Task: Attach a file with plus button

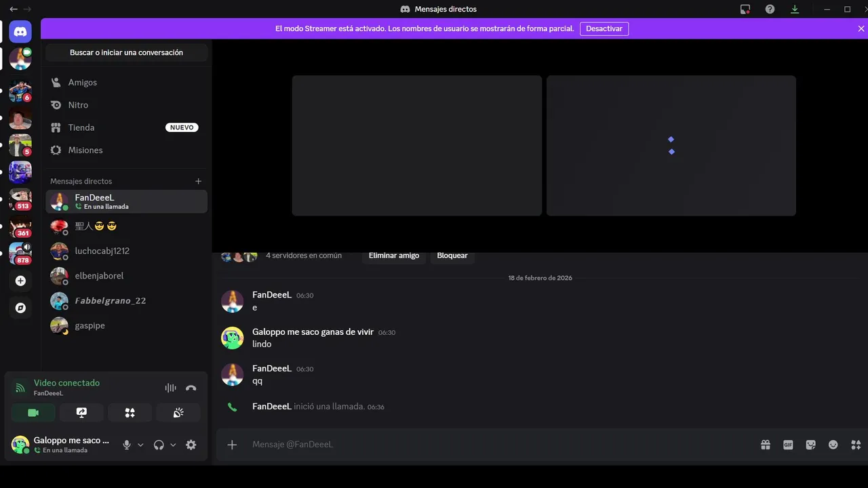Action: point(232,445)
